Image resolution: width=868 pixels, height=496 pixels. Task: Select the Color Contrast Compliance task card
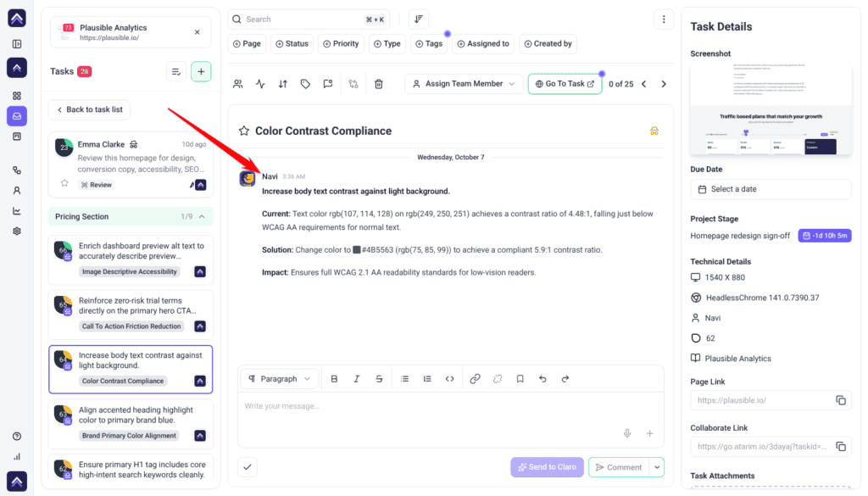click(x=131, y=370)
